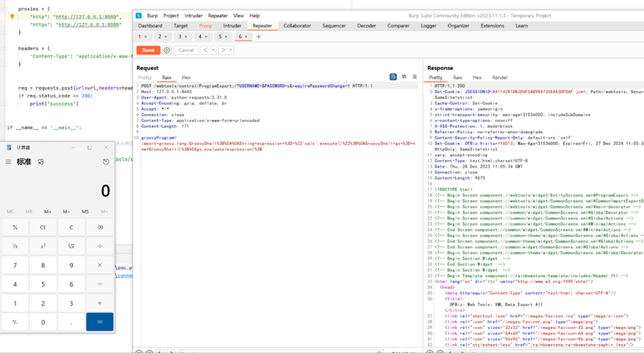Open the Project menu
The image size is (644, 353).
[170, 16]
